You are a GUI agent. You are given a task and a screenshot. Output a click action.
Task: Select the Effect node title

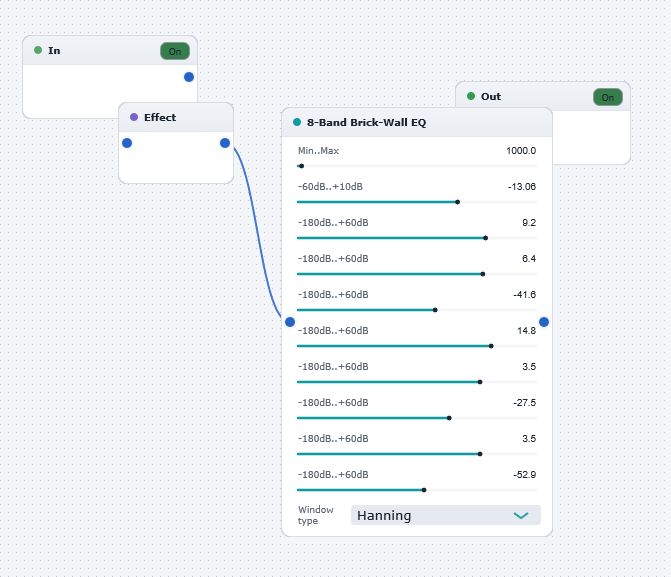[x=160, y=117]
